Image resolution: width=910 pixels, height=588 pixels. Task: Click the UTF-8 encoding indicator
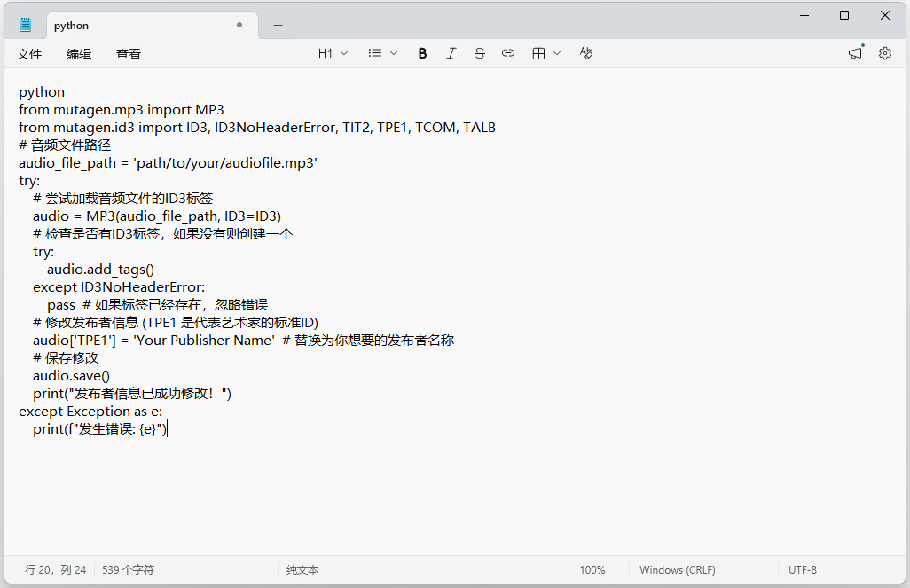point(802,570)
